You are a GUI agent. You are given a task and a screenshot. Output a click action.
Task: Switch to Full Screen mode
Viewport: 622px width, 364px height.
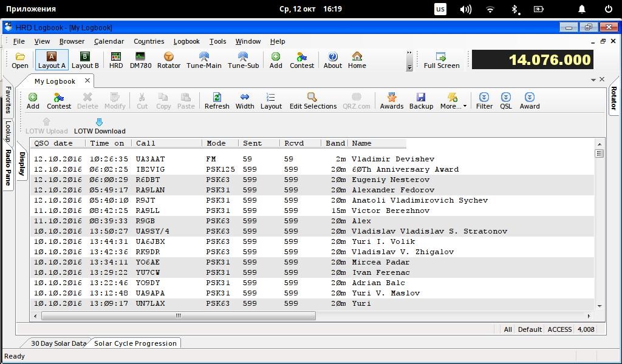click(442, 60)
